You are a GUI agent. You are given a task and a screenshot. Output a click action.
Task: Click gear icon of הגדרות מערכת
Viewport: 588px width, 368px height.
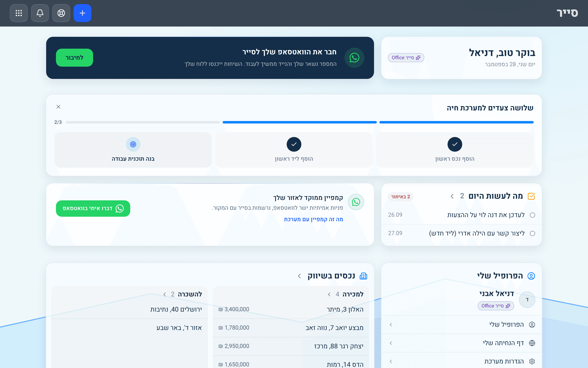click(x=532, y=361)
